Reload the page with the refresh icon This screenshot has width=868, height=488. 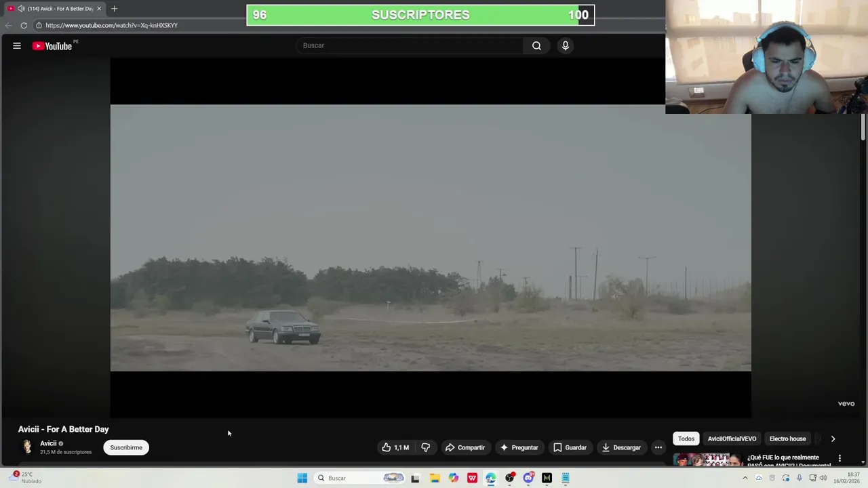[24, 25]
